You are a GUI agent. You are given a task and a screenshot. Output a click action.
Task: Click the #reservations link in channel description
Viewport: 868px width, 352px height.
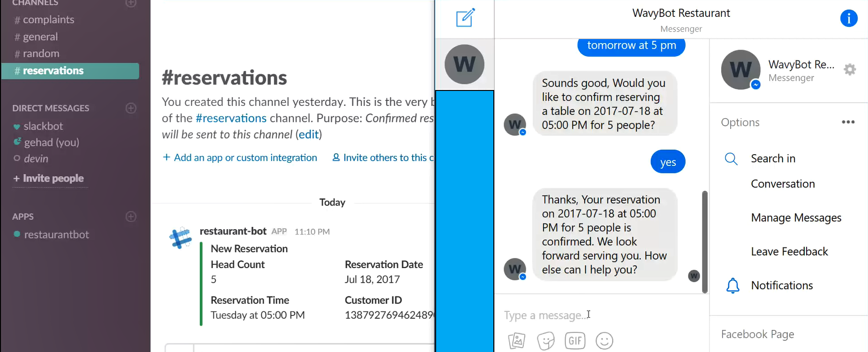coord(231,118)
